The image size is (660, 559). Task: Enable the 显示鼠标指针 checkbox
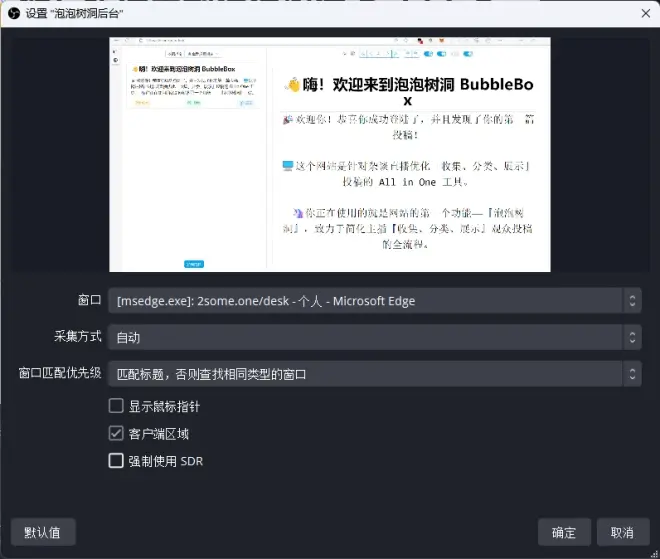pos(116,406)
